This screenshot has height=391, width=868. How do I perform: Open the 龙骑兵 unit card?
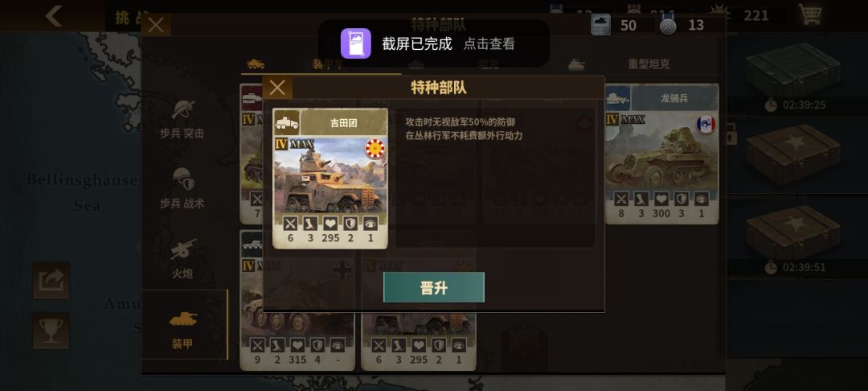point(662,154)
